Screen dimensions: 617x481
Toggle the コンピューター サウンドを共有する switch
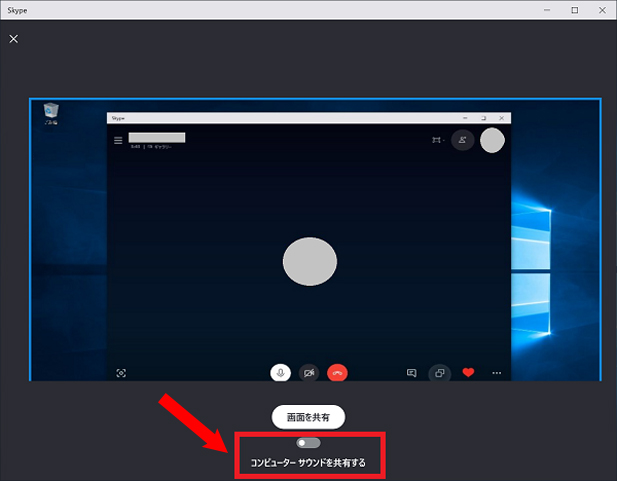point(308,443)
